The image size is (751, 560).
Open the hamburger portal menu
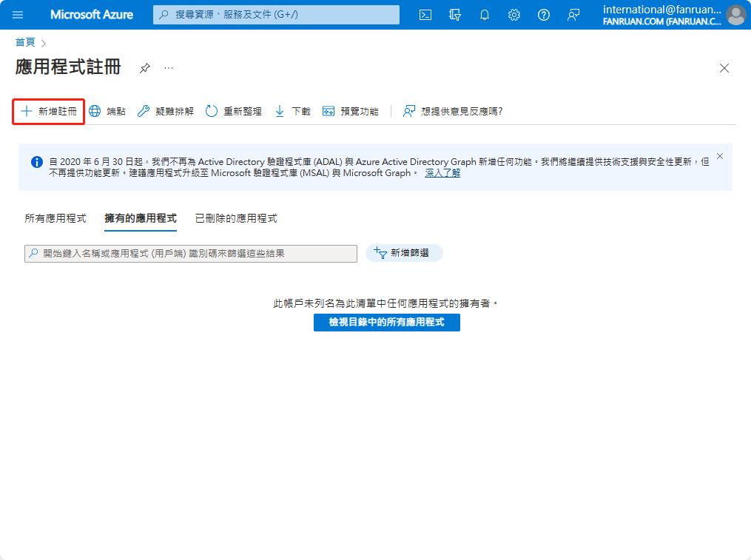pos(18,15)
